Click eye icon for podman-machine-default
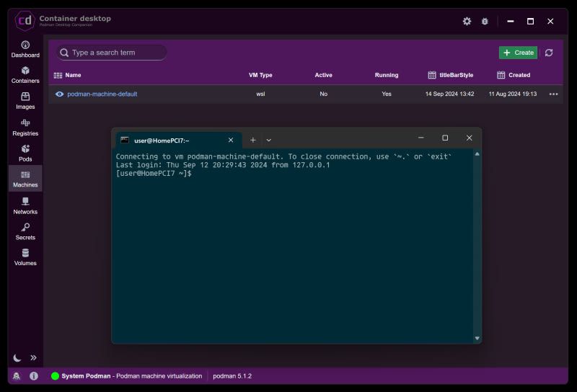 [x=60, y=94]
